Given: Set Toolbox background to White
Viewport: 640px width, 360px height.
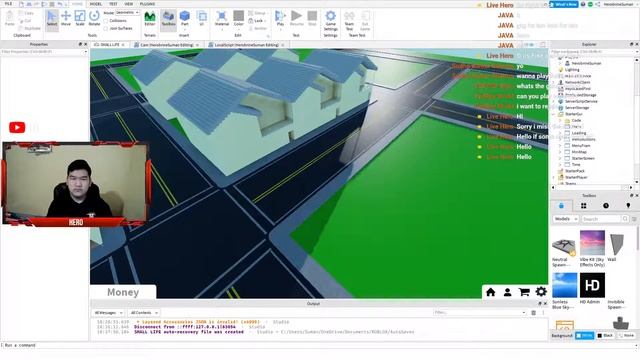Looking at the screenshot, I should point(584,336).
